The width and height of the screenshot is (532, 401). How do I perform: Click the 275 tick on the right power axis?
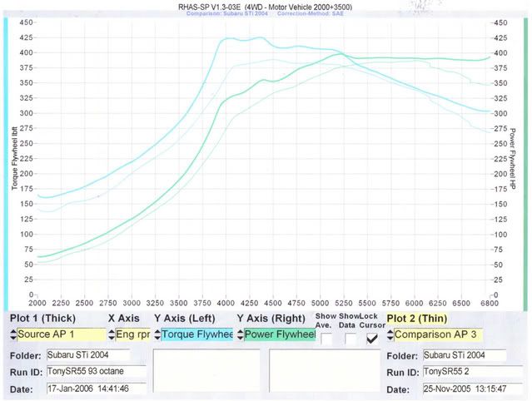point(501,128)
